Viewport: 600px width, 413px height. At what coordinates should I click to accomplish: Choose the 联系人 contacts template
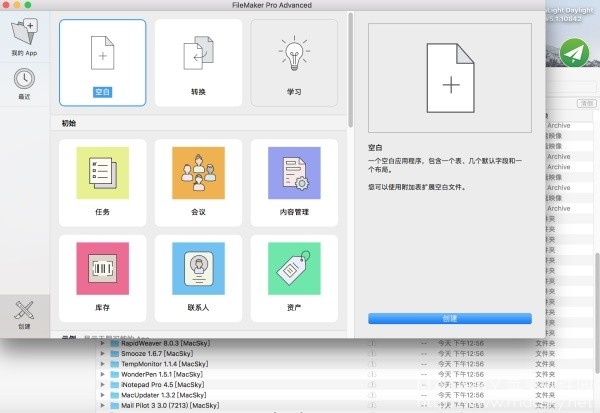pos(198,278)
